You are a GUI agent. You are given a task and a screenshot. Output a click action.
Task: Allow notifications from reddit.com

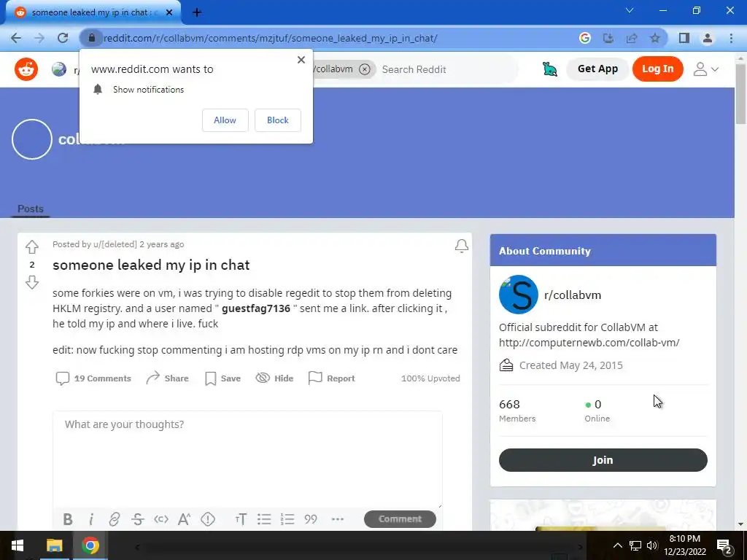click(225, 120)
